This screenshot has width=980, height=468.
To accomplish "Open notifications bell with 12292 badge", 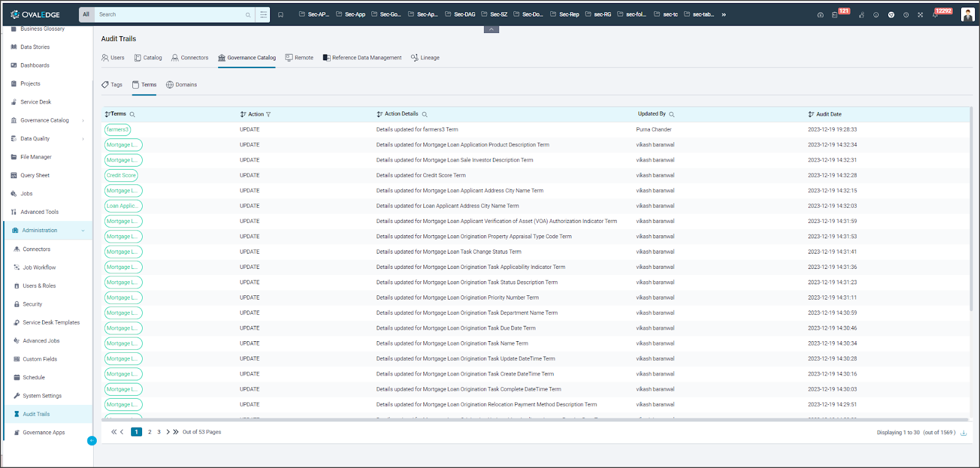I will pos(935,15).
